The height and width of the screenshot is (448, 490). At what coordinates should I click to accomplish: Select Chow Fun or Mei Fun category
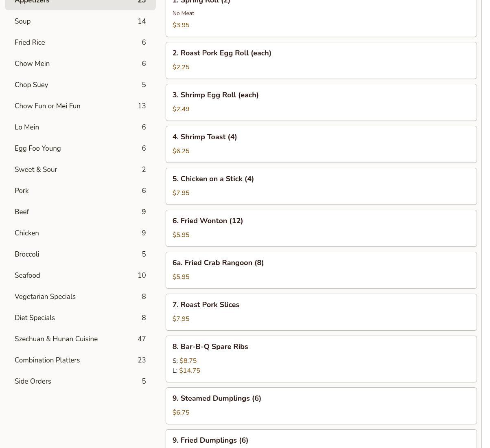80,106
